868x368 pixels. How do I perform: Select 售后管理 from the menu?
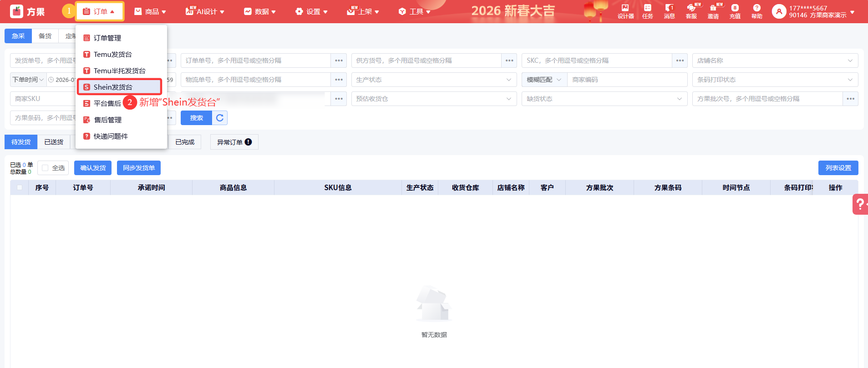point(121,120)
